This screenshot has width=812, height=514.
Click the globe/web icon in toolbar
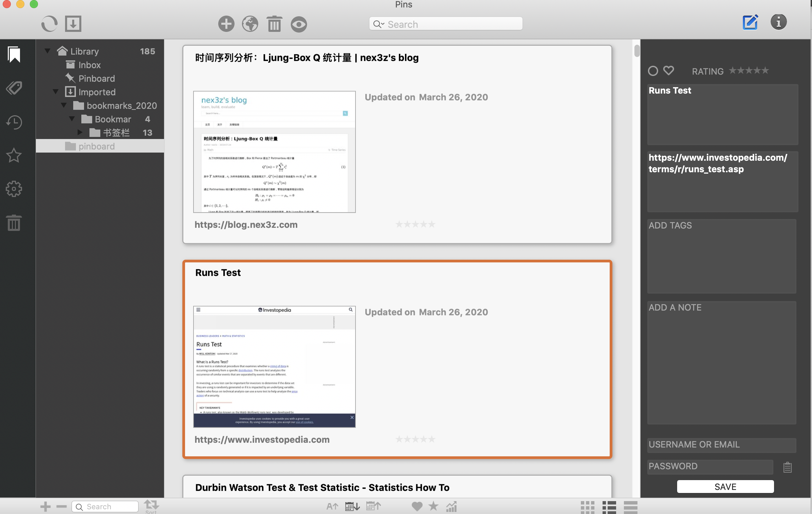[250, 23]
